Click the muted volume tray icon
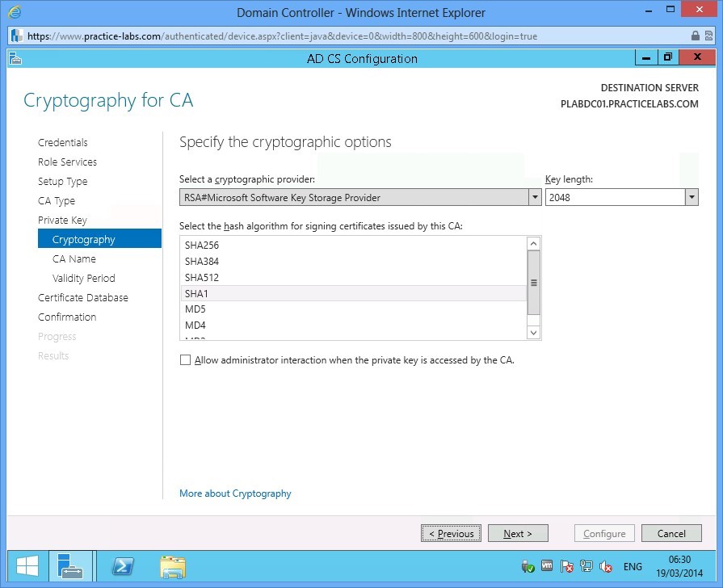Image resolution: width=723 pixels, height=588 pixels. [606, 567]
